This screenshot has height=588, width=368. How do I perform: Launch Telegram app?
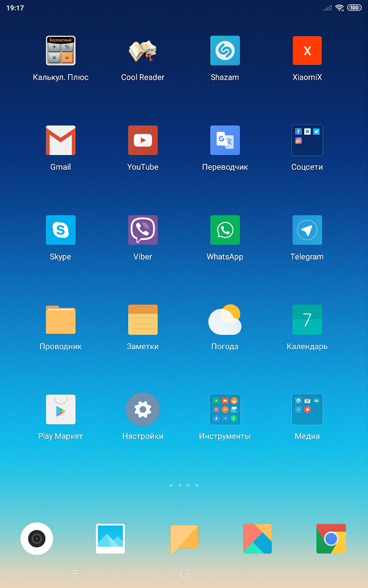307,230
